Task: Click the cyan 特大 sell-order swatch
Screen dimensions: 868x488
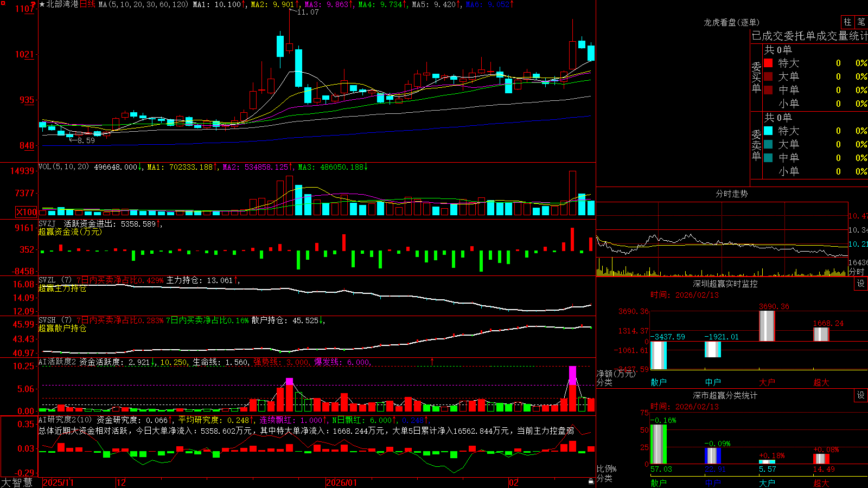Action: click(768, 131)
